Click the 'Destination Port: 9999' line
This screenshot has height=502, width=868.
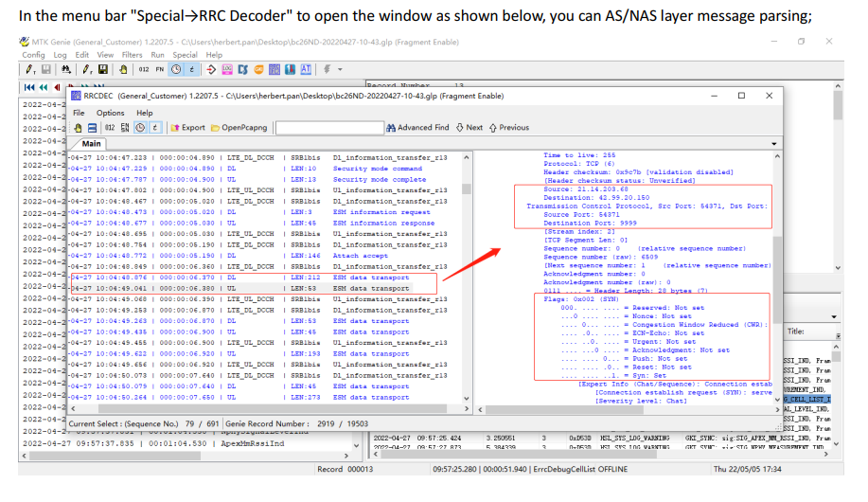click(590, 224)
